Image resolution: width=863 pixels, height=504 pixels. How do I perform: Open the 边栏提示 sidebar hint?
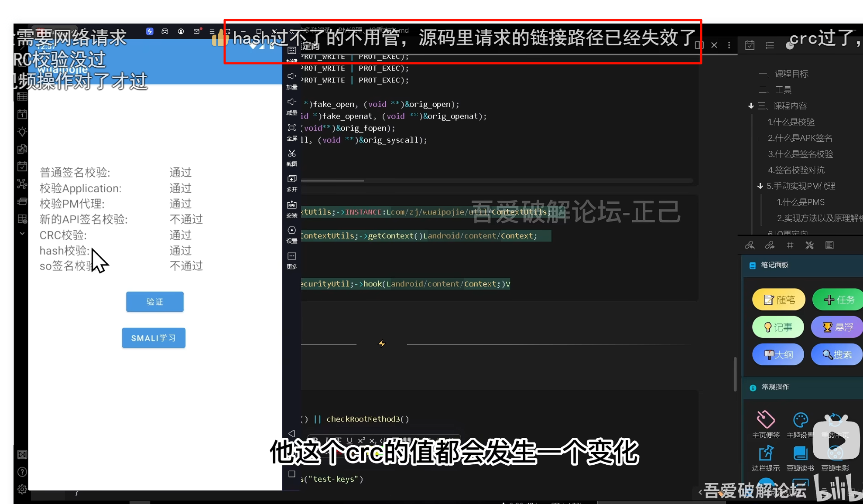766,458
